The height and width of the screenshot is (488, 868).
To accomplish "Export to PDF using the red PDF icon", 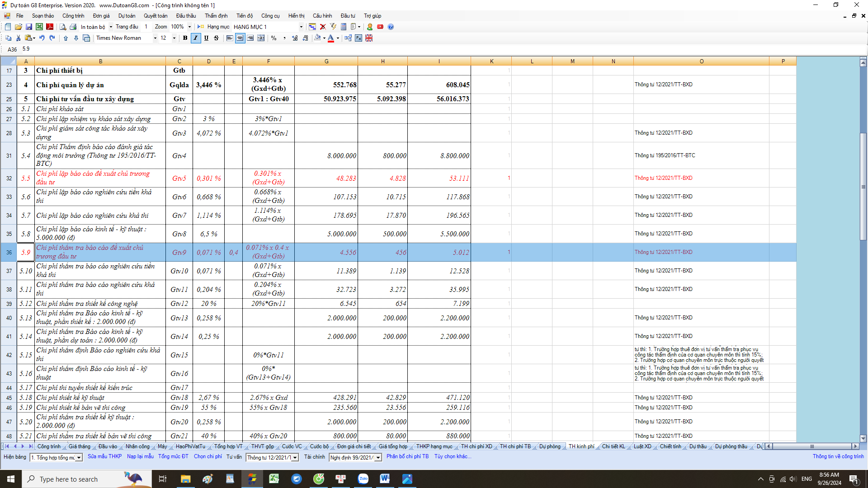I will click(50, 27).
